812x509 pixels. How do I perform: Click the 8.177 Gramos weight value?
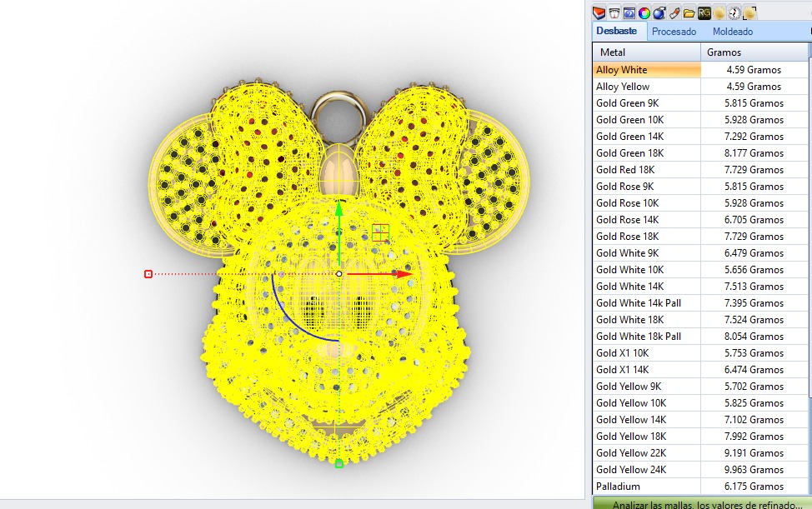pyautogui.click(x=754, y=153)
